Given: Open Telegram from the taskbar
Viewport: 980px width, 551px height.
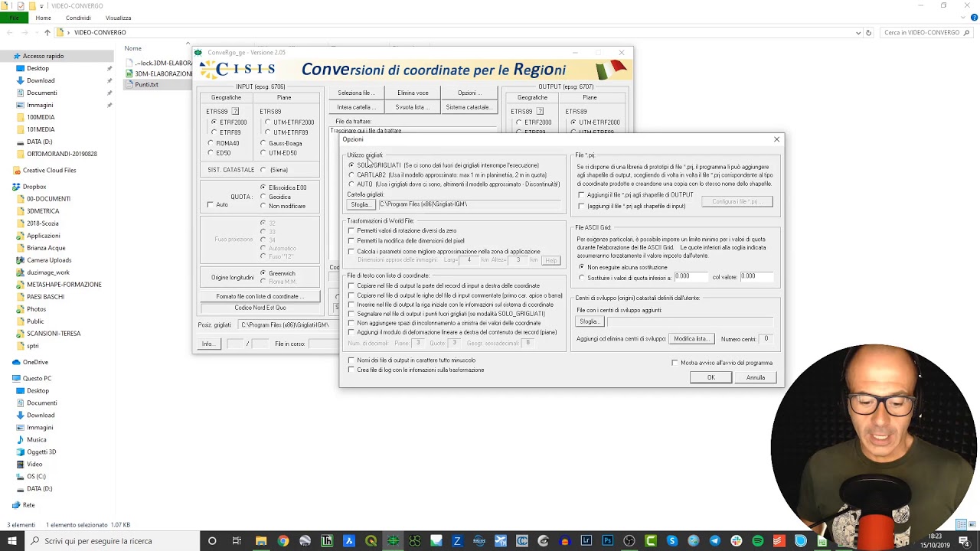Looking at the screenshot, I should click(x=714, y=541).
